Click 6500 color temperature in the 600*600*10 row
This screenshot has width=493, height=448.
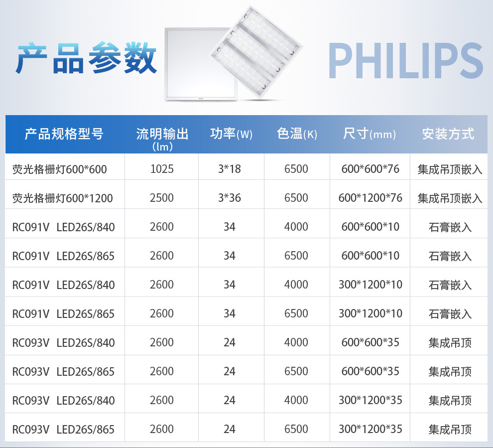coord(296,256)
